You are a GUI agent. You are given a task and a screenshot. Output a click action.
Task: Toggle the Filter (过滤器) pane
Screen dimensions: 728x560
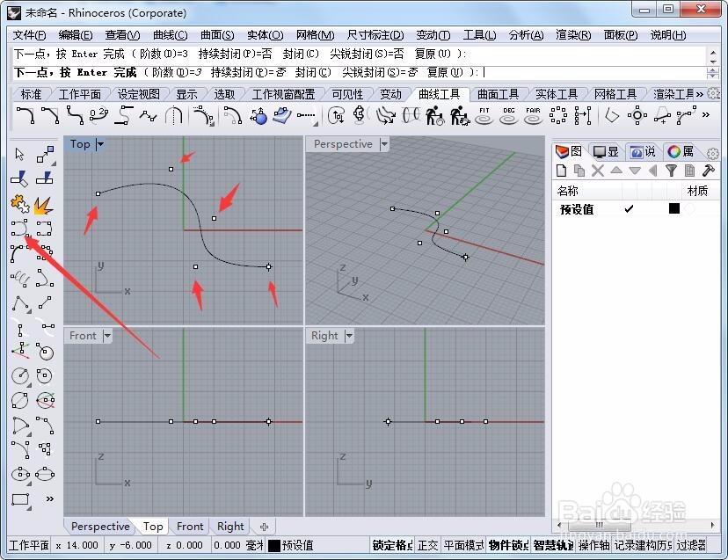tap(691, 545)
